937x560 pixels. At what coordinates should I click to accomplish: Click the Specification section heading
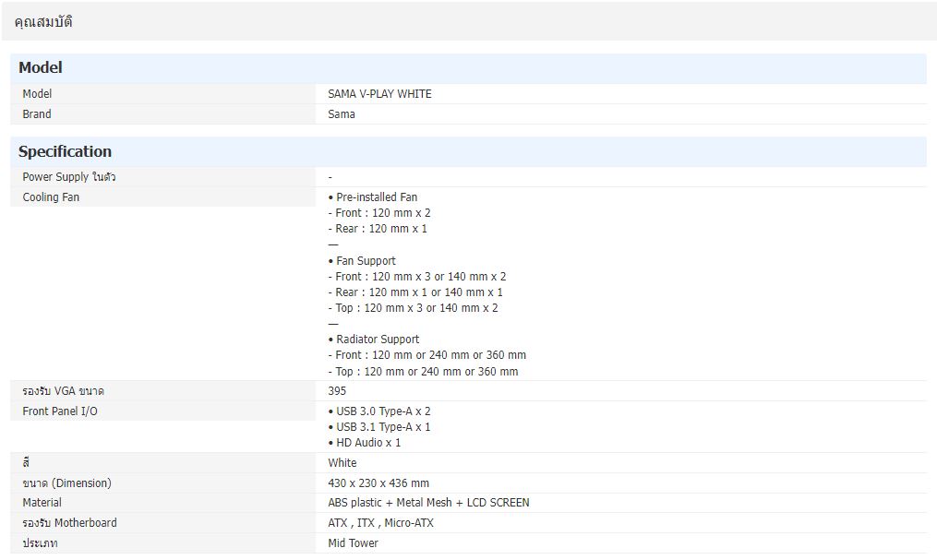65,151
